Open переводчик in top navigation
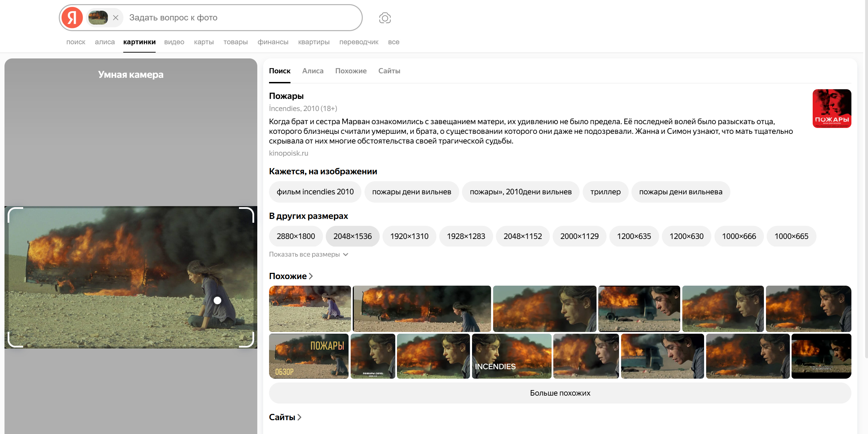The width and height of the screenshot is (868, 434). click(x=359, y=42)
